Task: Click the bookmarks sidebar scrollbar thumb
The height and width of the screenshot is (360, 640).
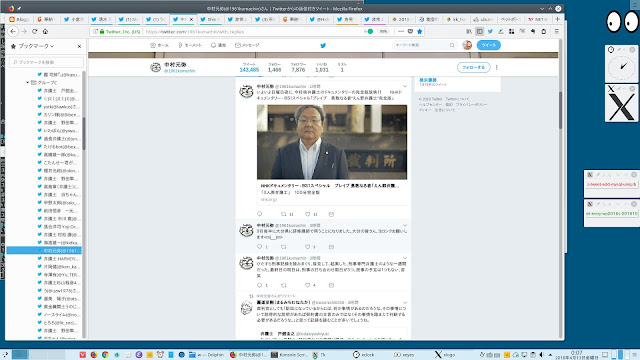Action: 84,133
